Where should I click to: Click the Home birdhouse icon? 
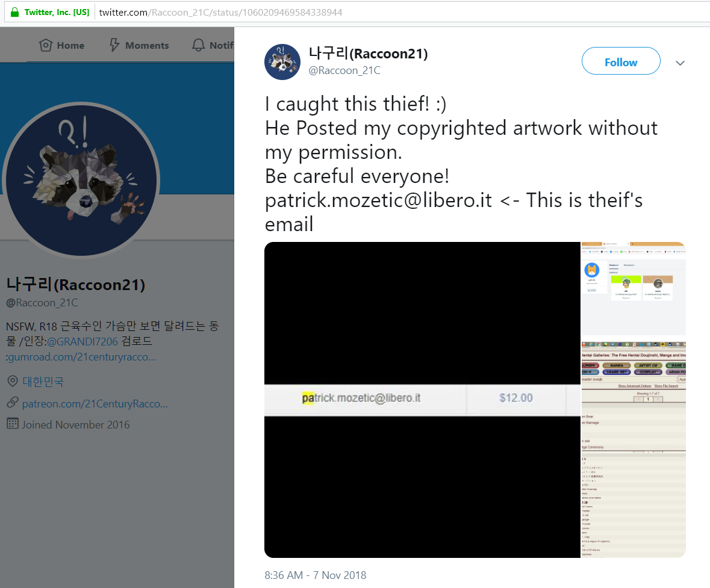tap(46, 45)
